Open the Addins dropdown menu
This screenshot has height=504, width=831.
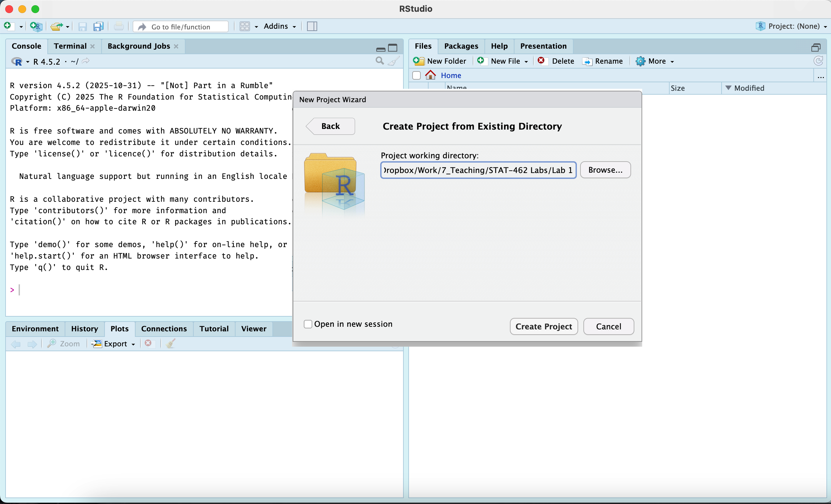pos(280,26)
